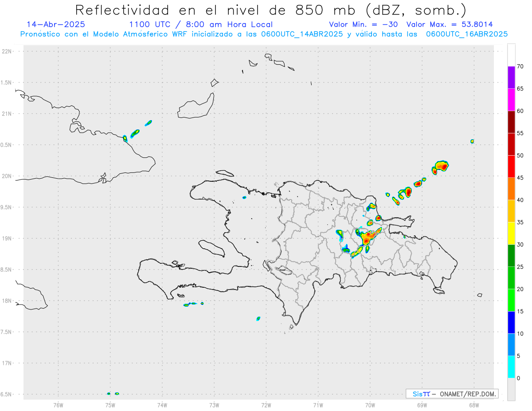Click the 75W longitude label
The image size is (532, 411).
tap(110, 405)
